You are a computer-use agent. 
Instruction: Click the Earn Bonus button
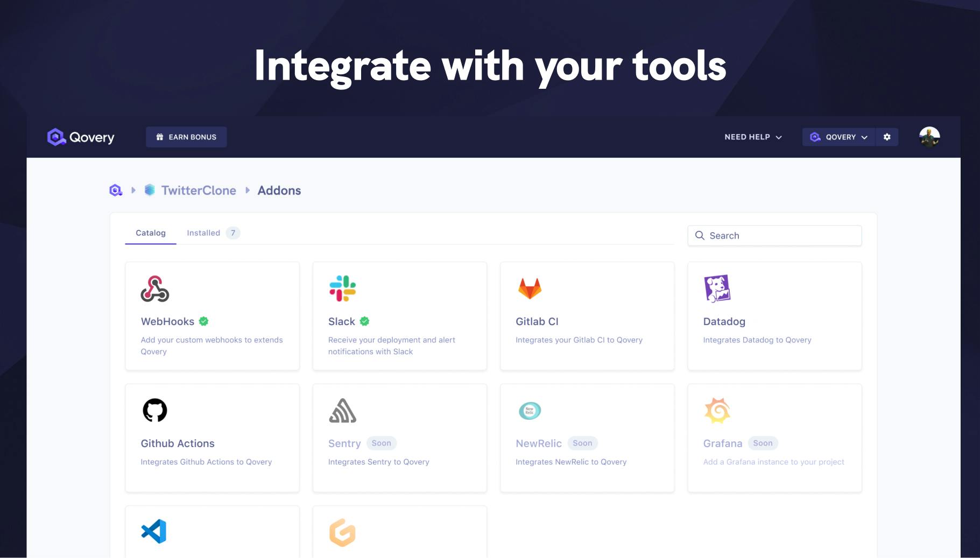click(186, 137)
